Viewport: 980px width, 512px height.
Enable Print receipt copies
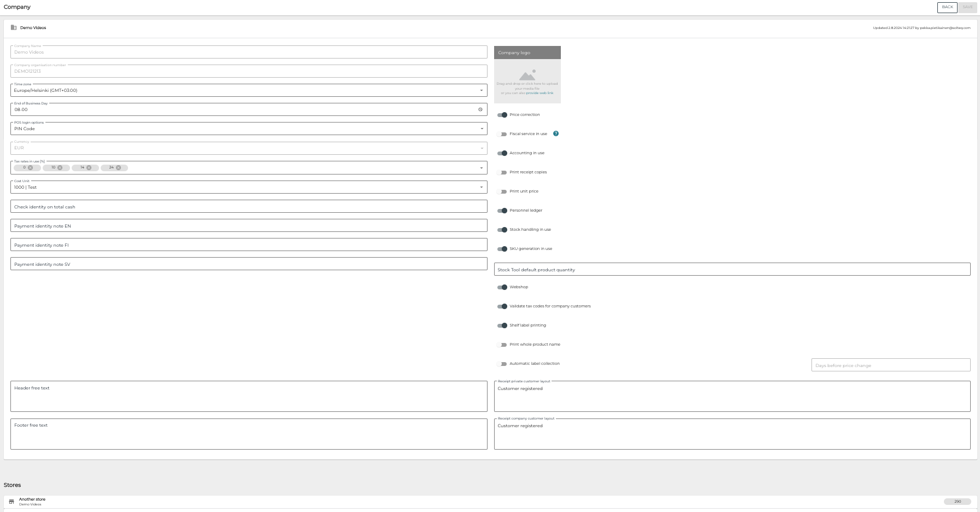coord(502,172)
